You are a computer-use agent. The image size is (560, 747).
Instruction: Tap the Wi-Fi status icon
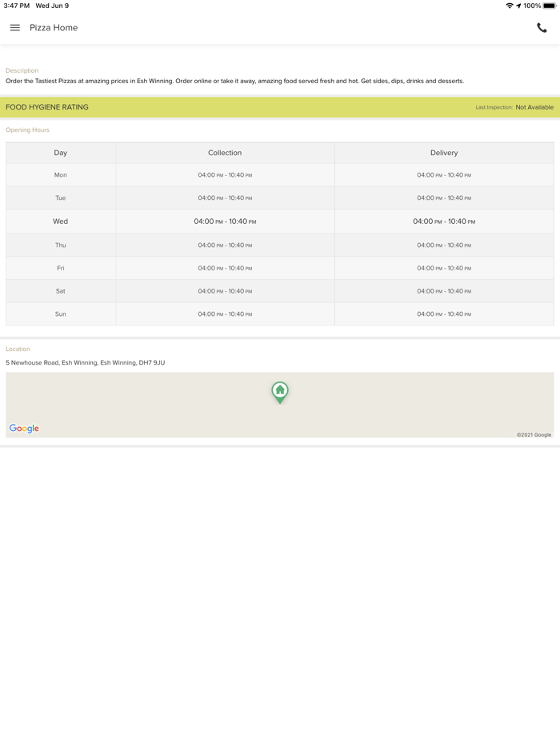pyautogui.click(x=509, y=6)
